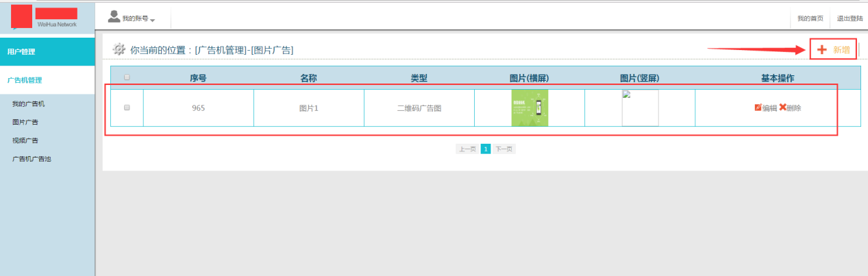
Task: Click the orange plus icon for 新增
Action: pyautogui.click(x=822, y=49)
